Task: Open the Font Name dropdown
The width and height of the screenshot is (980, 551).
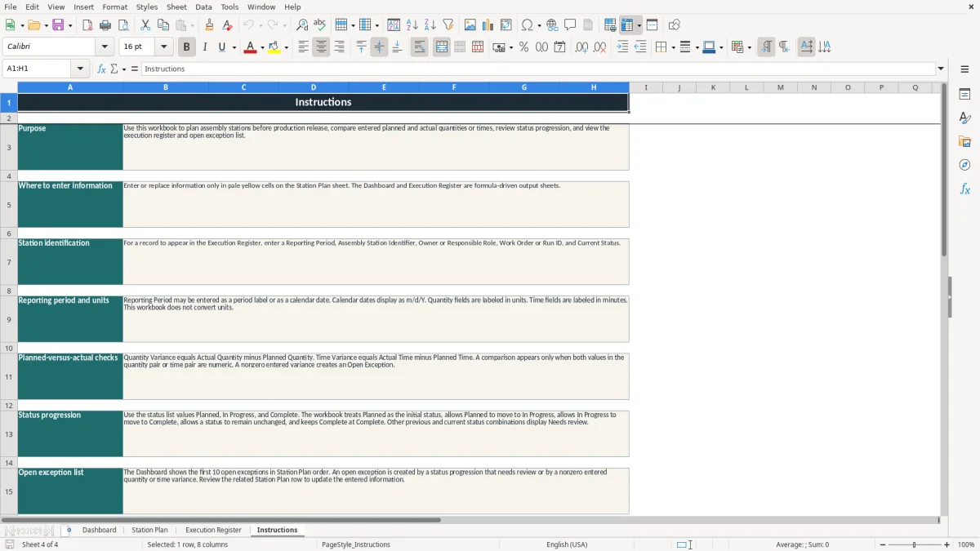Action: (105, 47)
